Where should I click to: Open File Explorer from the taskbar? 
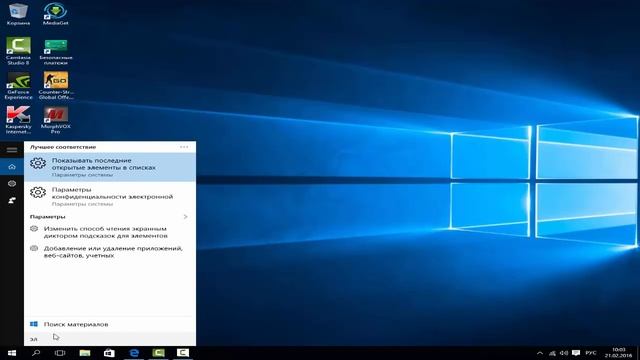pyautogui.click(x=85, y=353)
